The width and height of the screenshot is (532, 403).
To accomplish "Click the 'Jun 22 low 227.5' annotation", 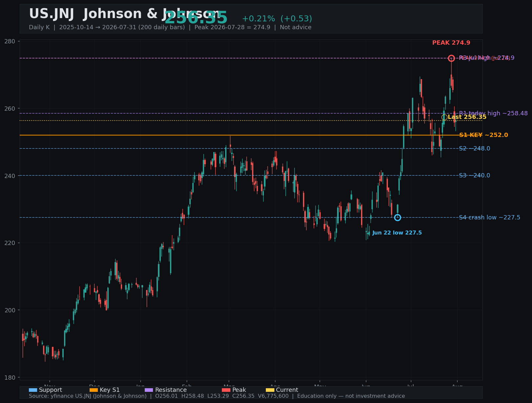I will point(397,233).
